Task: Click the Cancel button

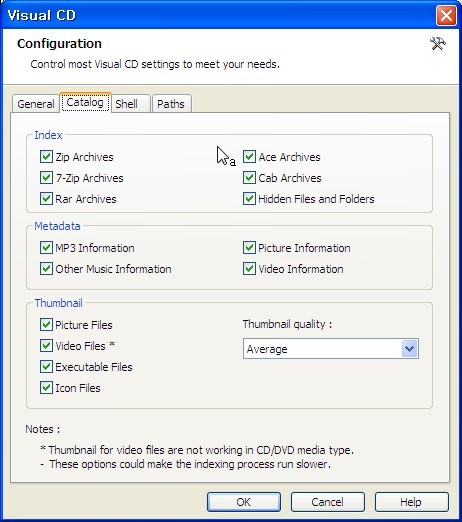Action: (328, 502)
